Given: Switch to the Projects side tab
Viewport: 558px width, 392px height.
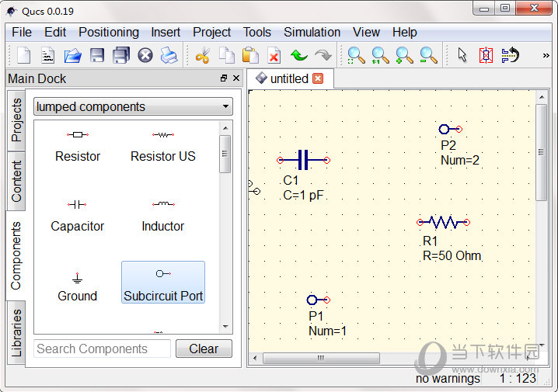Looking at the screenshot, I should click(x=16, y=120).
